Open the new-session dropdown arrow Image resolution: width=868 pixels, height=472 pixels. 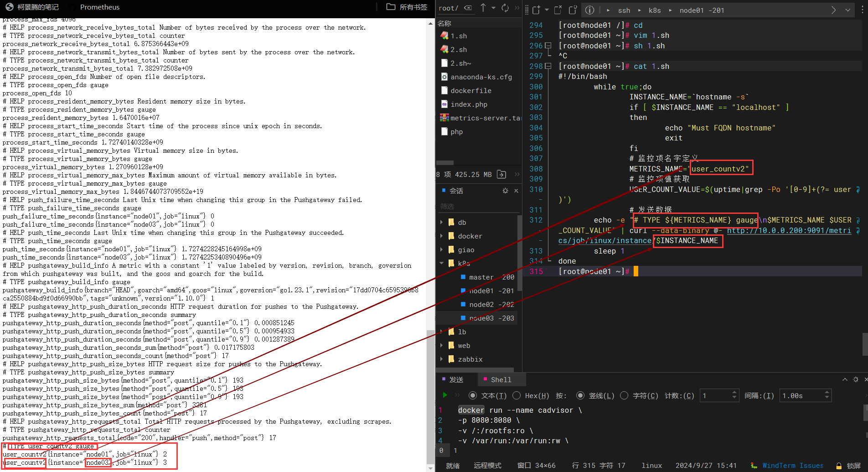coord(547,10)
